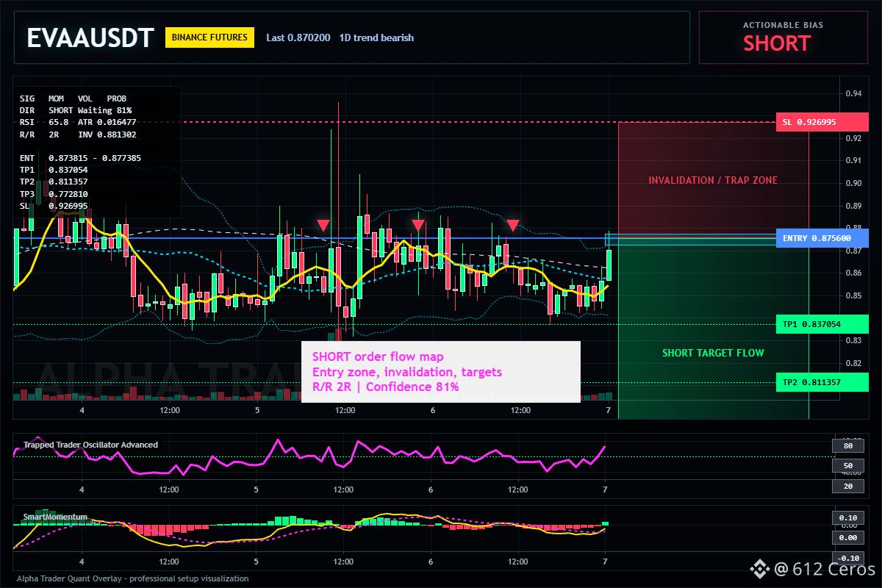Select the TP2 0.811357 green price tag
Screen dimensions: 882x588
(x=822, y=382)
